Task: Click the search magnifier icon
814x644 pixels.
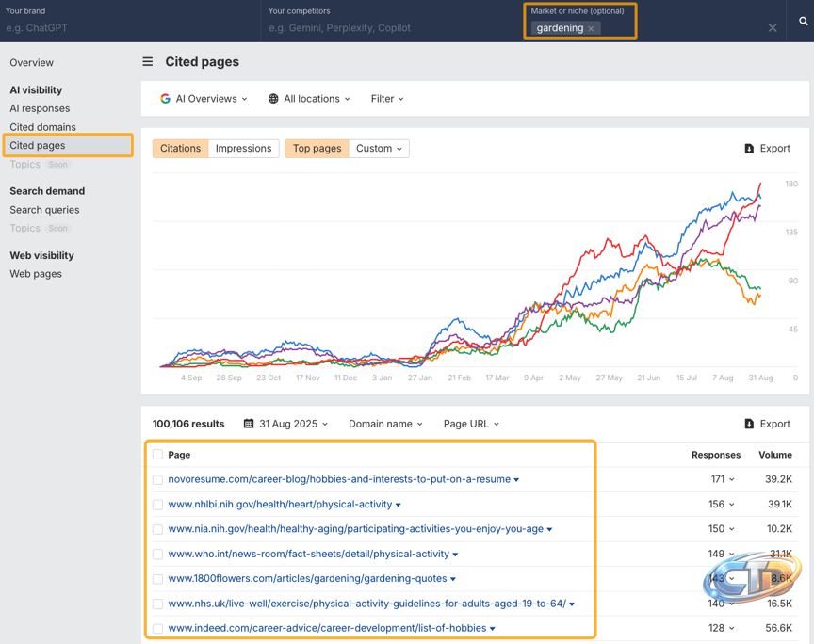Action: pos(803,22)
